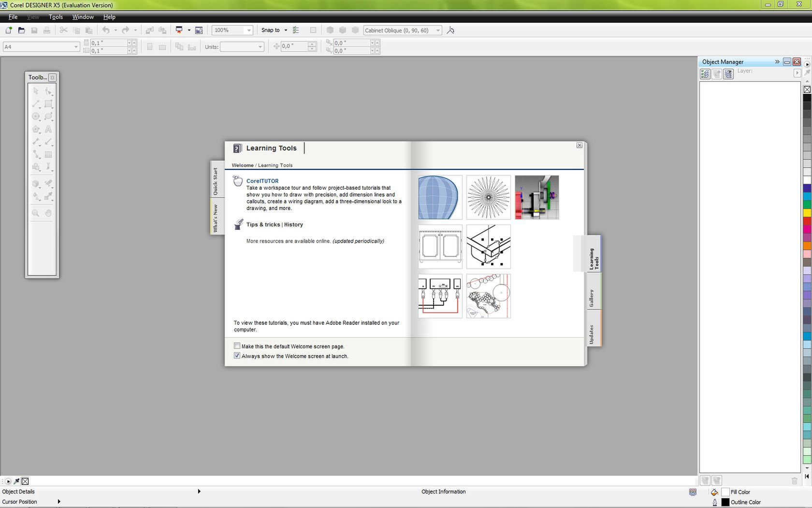
Task: Click the color proofing icon in status bar
Action: pos(693,492)
